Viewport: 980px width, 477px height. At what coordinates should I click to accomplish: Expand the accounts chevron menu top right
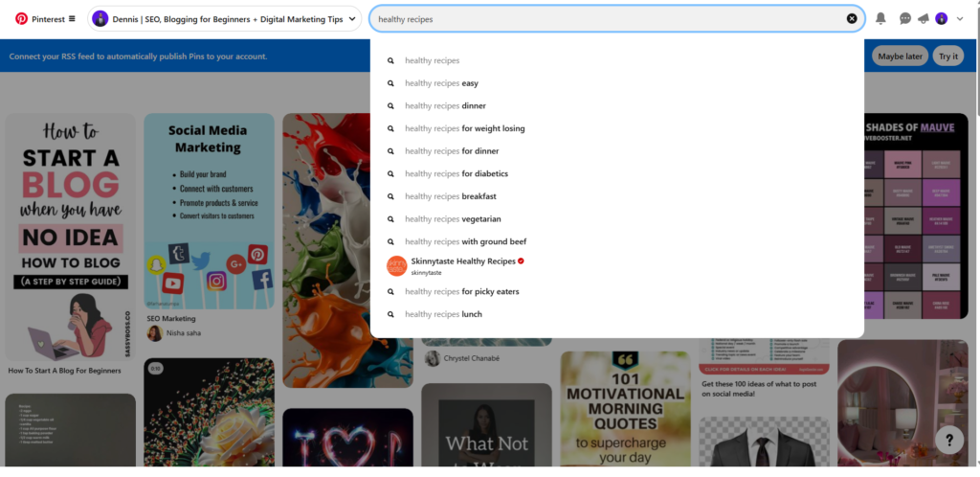(960, 19)
